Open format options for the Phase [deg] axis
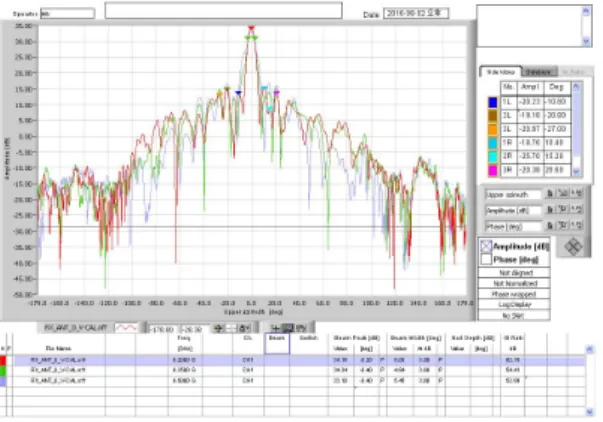 click(x=576, y=226)
